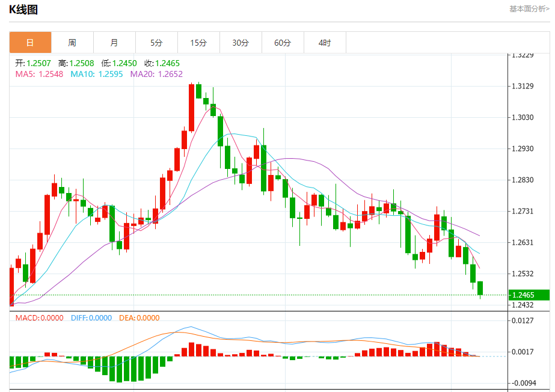Open the 30分 interval tab
Screen dimensions: 555x392
tap(241, 43)
